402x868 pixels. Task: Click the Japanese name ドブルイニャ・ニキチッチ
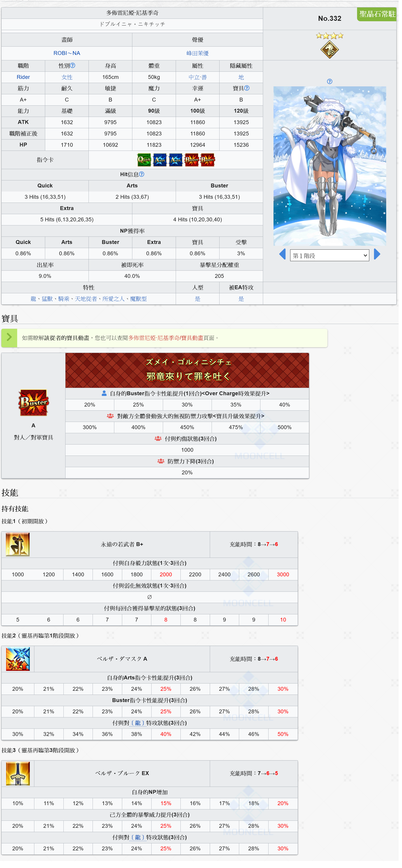pos(133,24)
